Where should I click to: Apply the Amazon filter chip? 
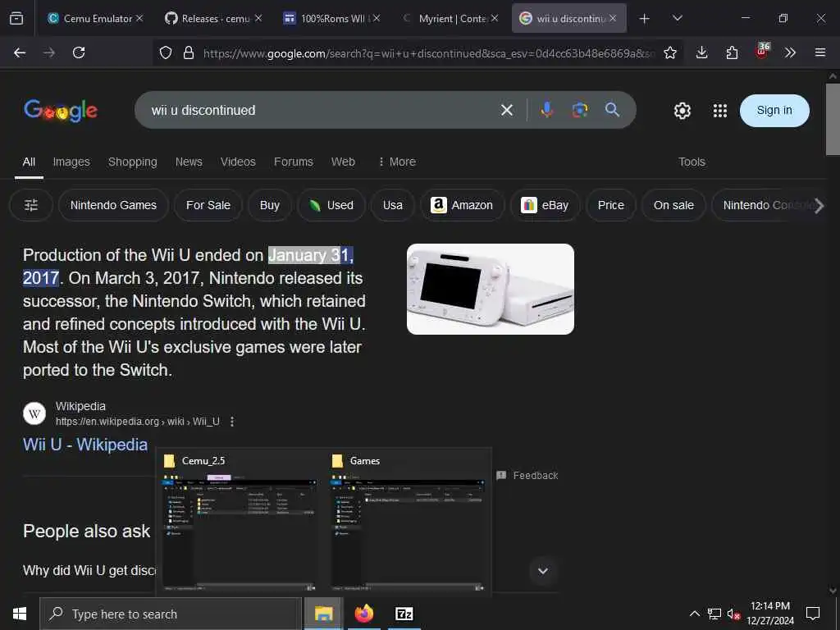[x=462, y=205]
